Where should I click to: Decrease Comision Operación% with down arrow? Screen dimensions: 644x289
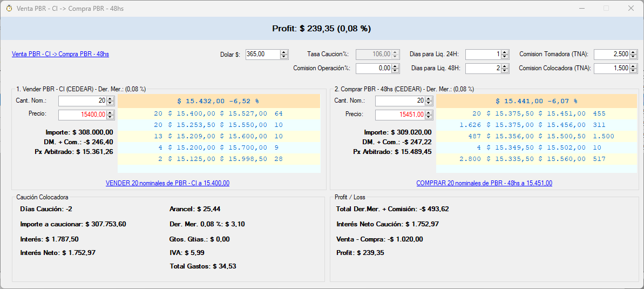click(395, 71)
